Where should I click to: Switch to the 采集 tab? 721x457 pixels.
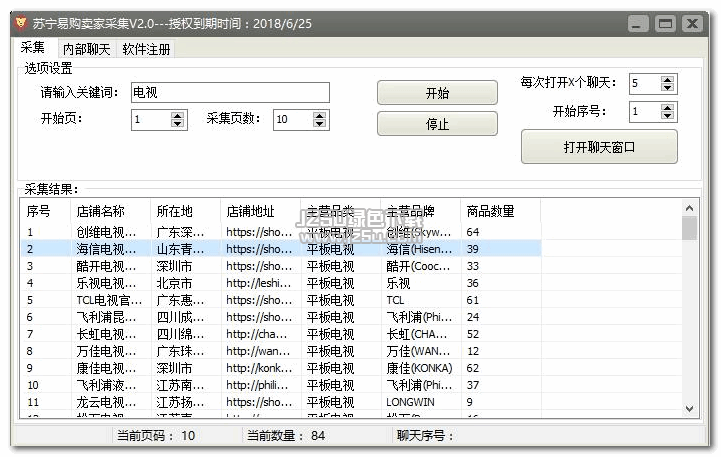point(33,47)
